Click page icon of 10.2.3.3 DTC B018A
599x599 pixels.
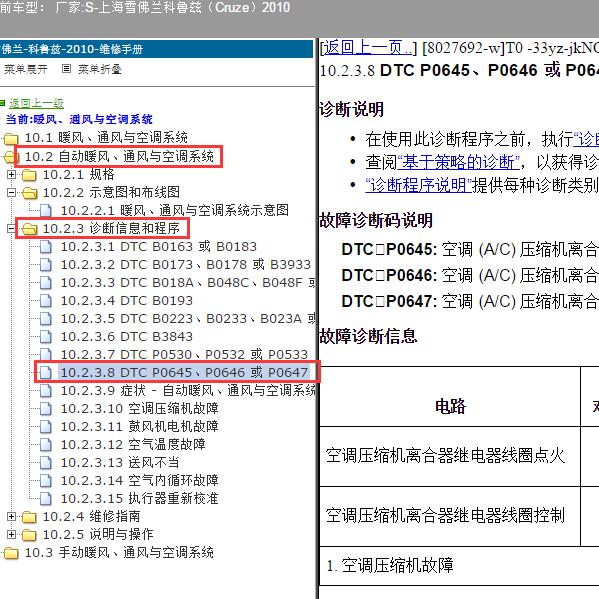pyautogui.click(x=46, y=283)
